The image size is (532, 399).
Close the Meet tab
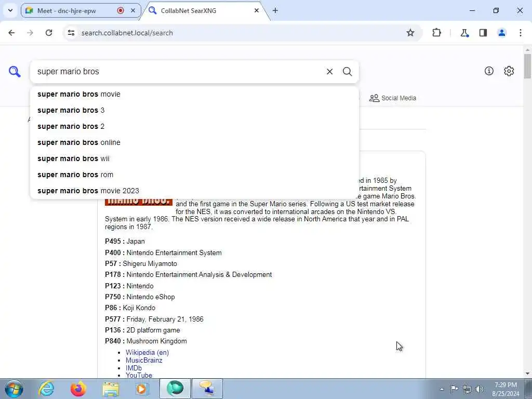tap(133, 10)
